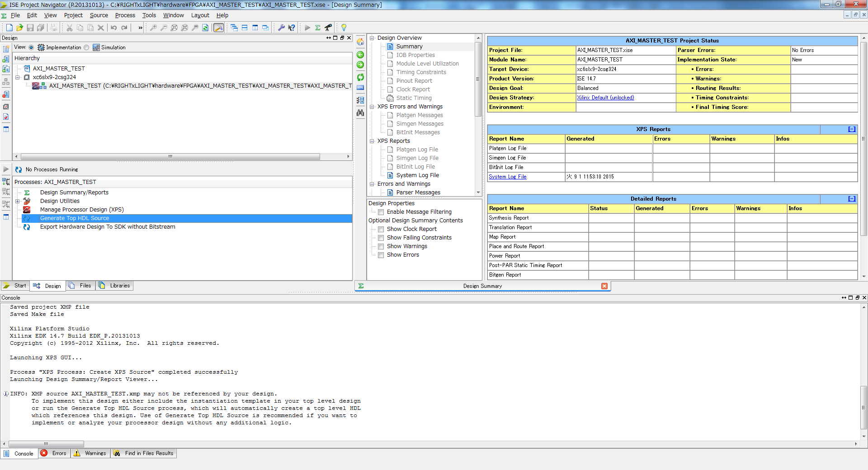Open the Project menu
868x470 pixels.
coord(73,15)
